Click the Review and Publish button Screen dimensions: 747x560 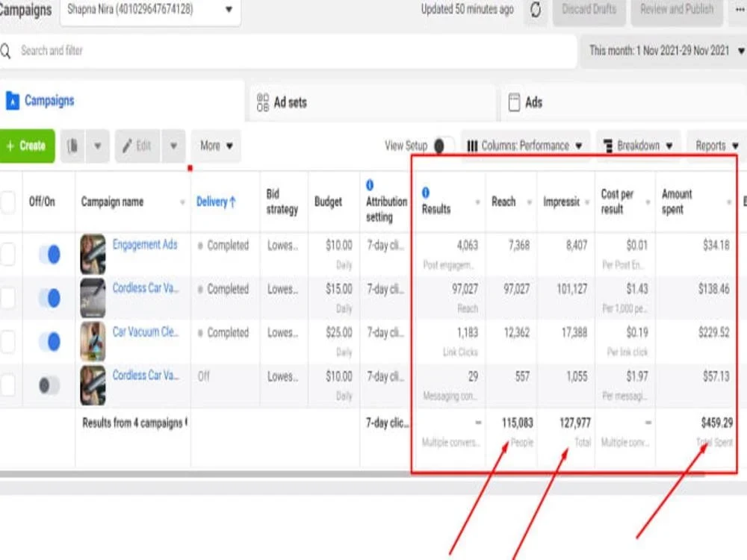[677, 10]
